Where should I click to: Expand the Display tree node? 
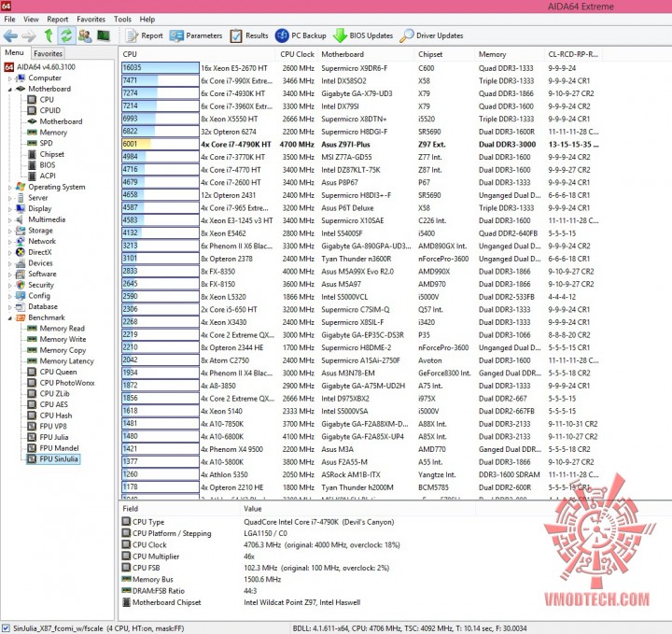coord(10,209)
